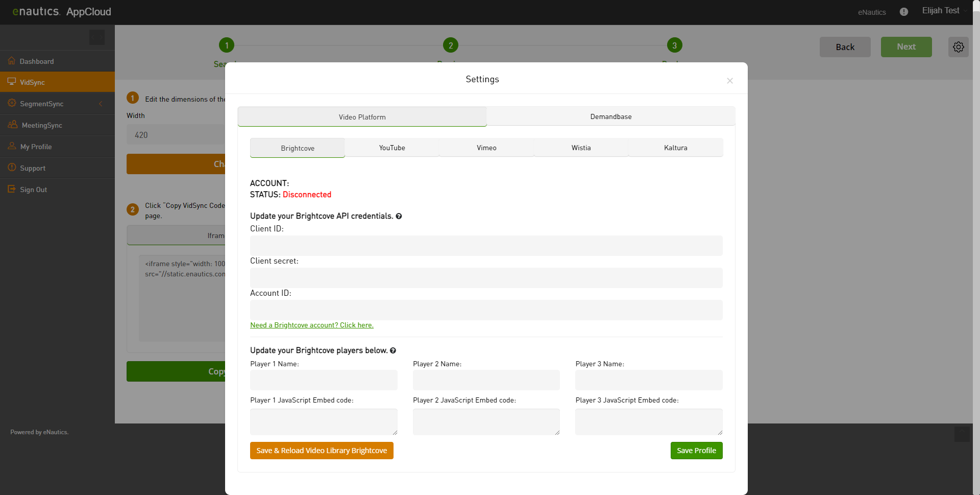Select the Kaltura platform tab
Image resolution: width=980 pixels, height=495 pixels.
pyautogui.click(x=676, y=148)
